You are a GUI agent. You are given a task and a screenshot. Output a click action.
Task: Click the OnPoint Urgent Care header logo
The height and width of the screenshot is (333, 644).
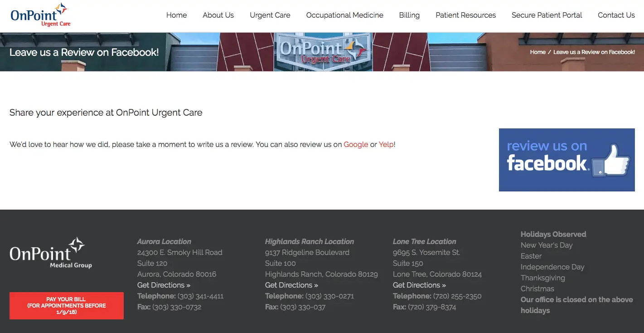pos(40,15)
